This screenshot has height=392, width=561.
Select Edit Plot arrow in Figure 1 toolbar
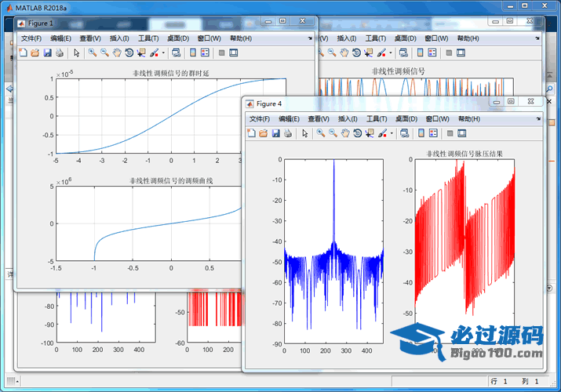click(77, 53)
